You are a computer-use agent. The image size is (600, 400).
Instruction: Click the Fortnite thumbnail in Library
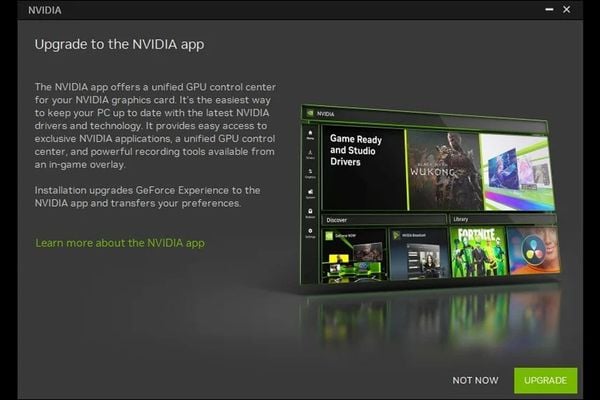pos(478,251)
